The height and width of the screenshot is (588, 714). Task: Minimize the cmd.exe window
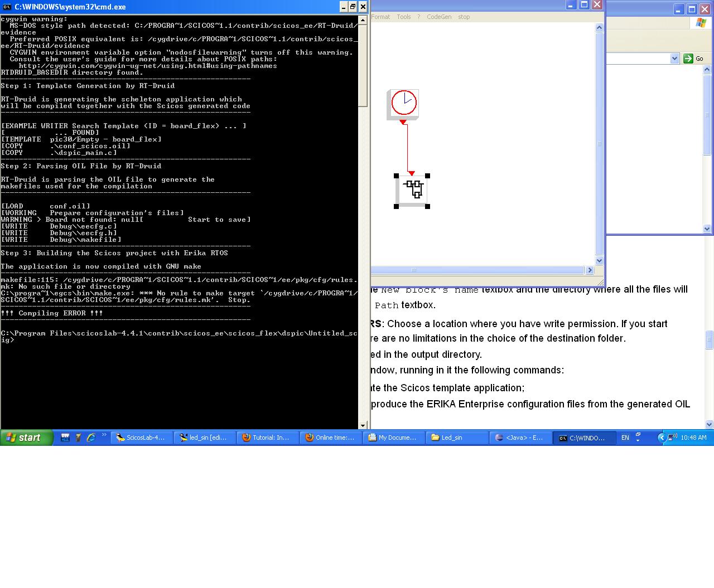tap(344, 7)
